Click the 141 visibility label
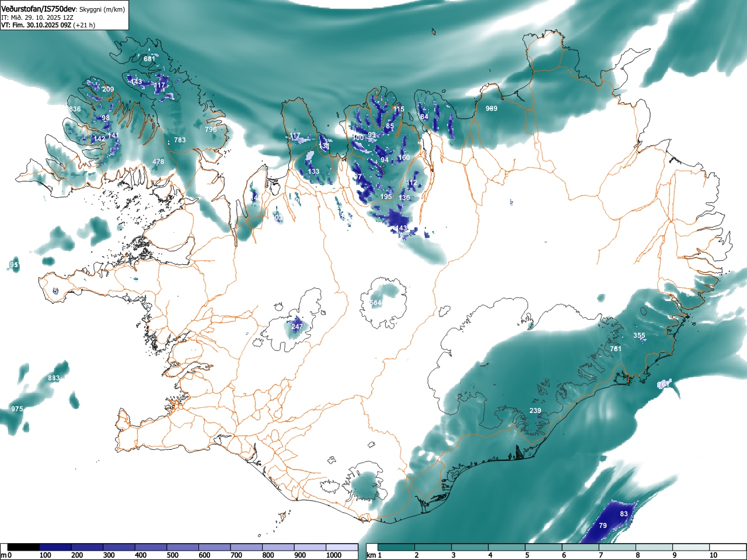 click(x=113, y=135)
